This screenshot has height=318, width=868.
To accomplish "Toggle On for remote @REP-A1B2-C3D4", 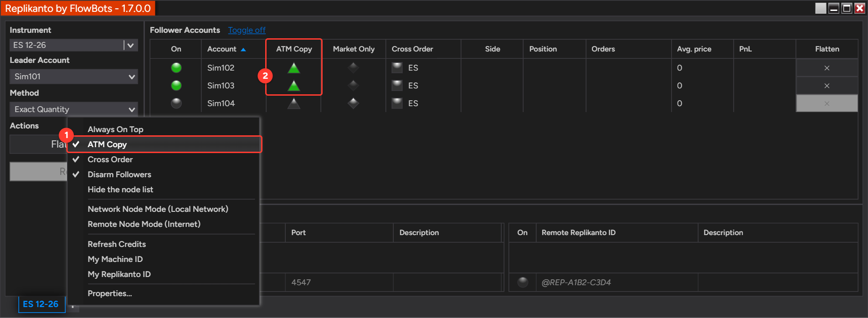I will pyautogui.click(x=523, y=282).
